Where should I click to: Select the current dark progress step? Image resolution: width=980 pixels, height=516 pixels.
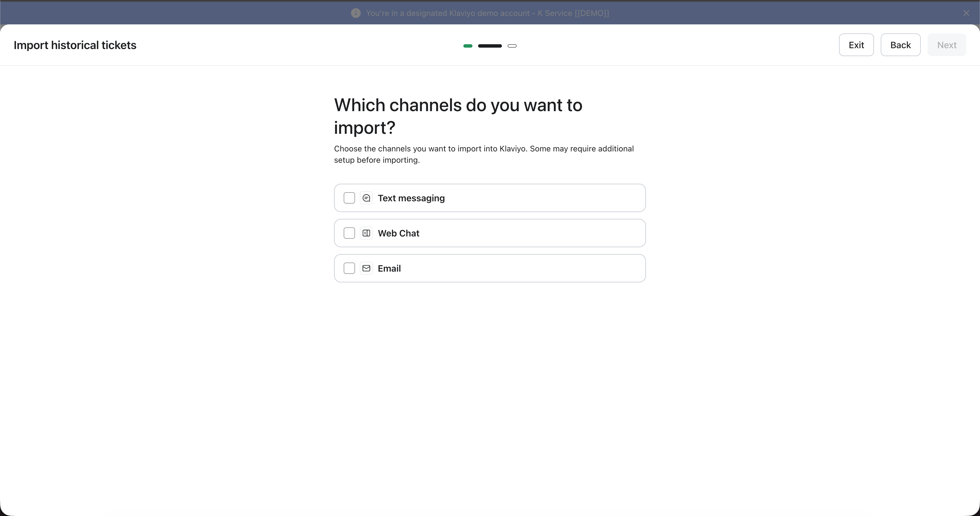(x=490, y=46)
